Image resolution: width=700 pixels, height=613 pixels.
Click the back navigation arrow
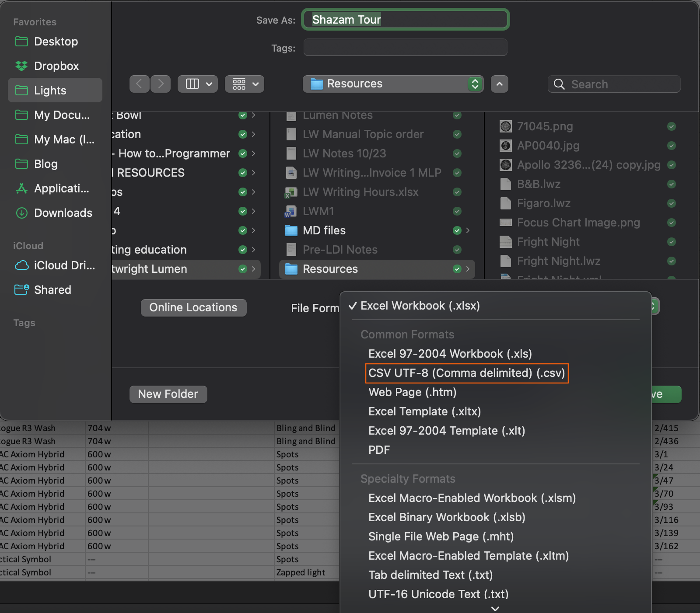tap(139, 84)
